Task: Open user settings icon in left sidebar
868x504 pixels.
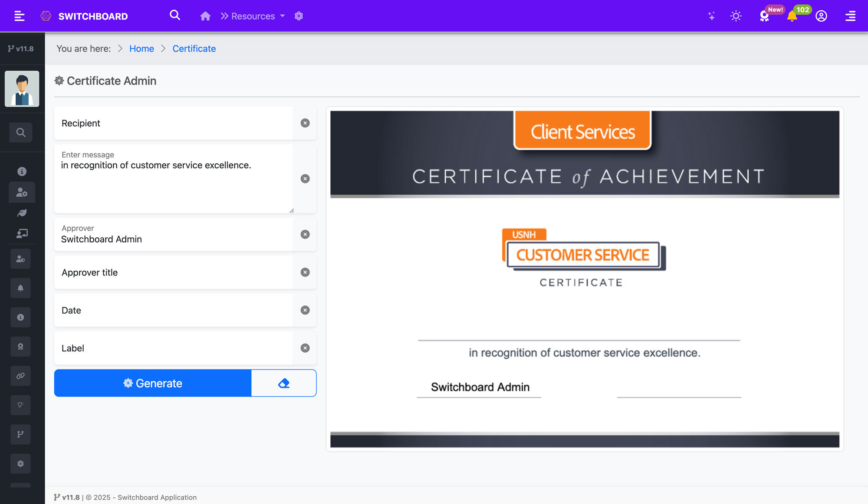Action: [22, 192]
